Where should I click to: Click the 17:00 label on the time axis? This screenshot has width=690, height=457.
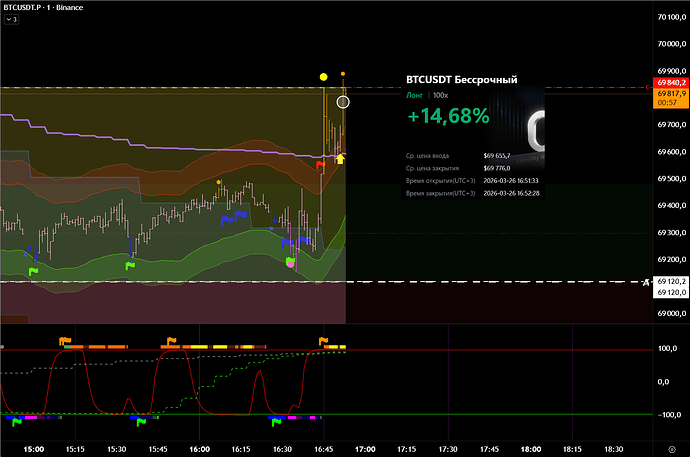(x=366, y=450)
